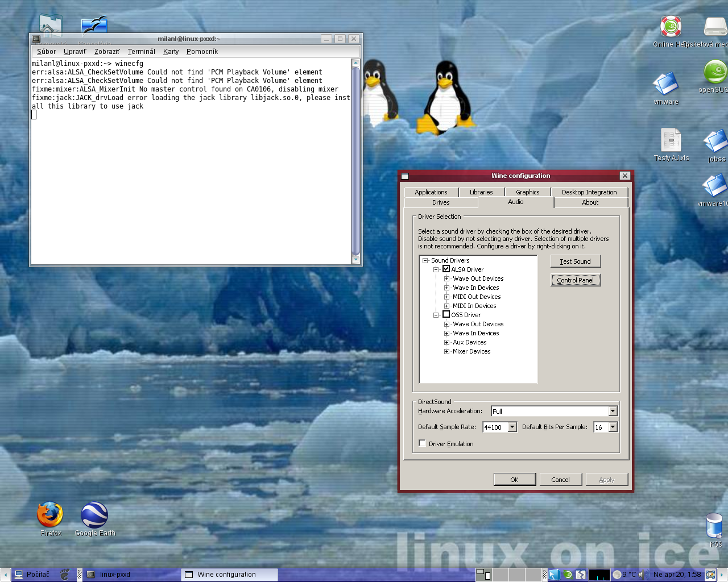The height and width of the screenshot is (582, 728).
Task: Collapse the OSS Driver tree node
Action: pos(436,315)
